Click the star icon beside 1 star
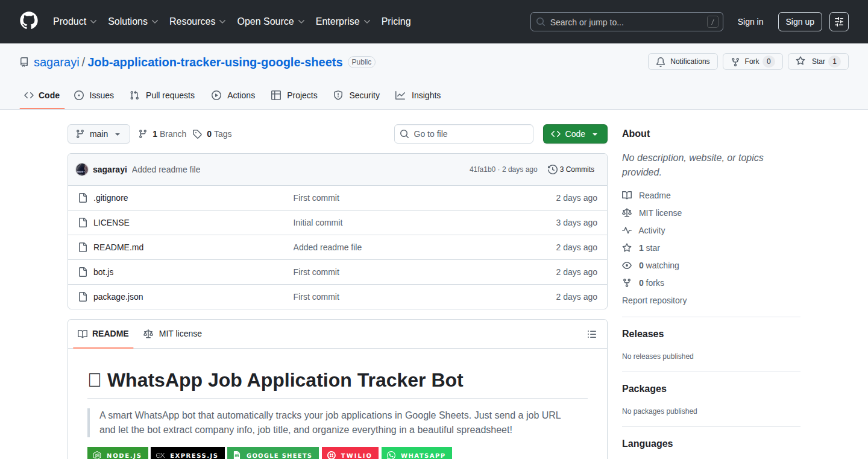This screenshot has height=459, width=868. (627, 248)
